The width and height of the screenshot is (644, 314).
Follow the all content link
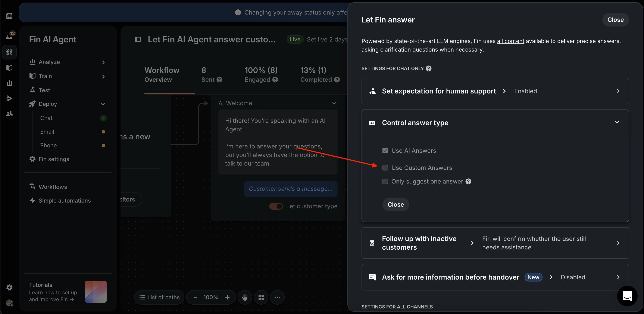pyautogui.click(x=510, y=41)
